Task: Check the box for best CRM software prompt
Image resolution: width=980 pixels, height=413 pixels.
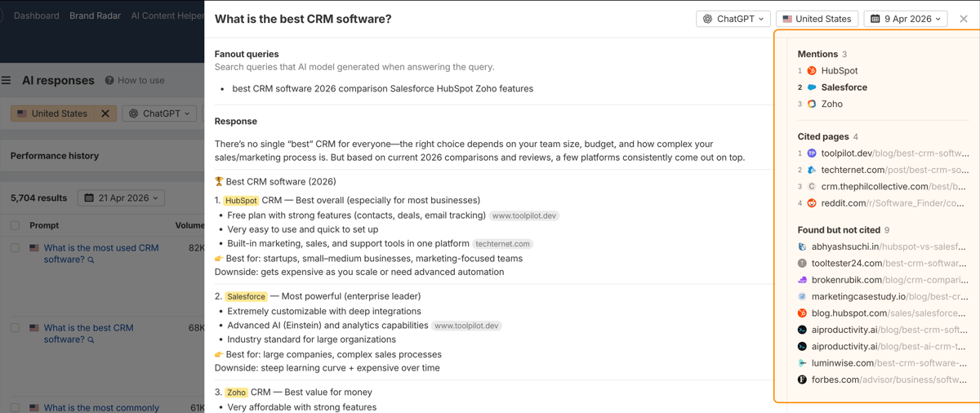Action: coord(15,328)
